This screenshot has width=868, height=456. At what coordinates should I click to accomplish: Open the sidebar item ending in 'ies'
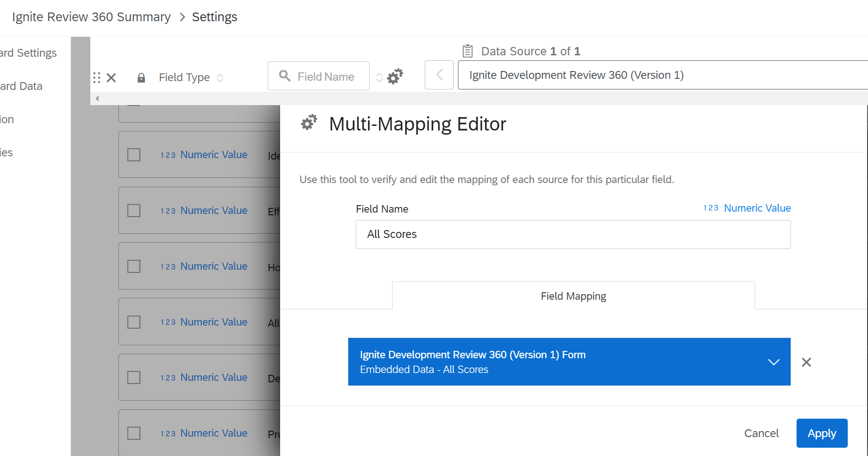coord(6,153)
